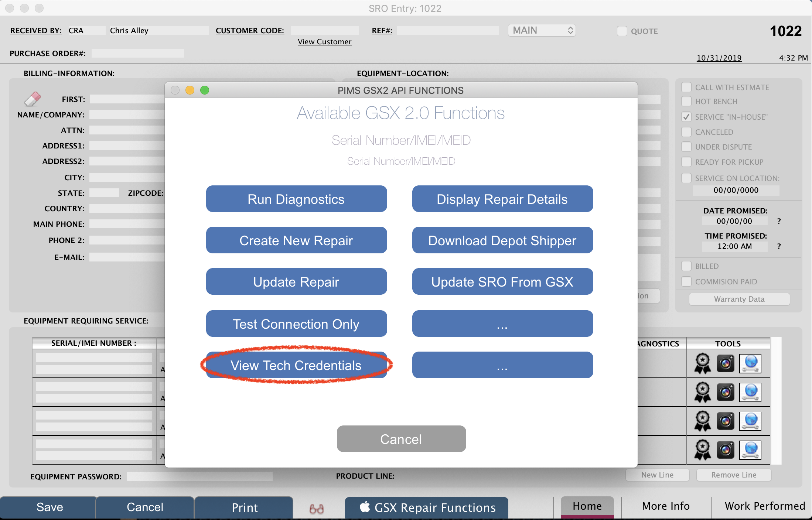Click the ribbon award icon in fourth tools row
812x520 pixels.
(702, 450)
